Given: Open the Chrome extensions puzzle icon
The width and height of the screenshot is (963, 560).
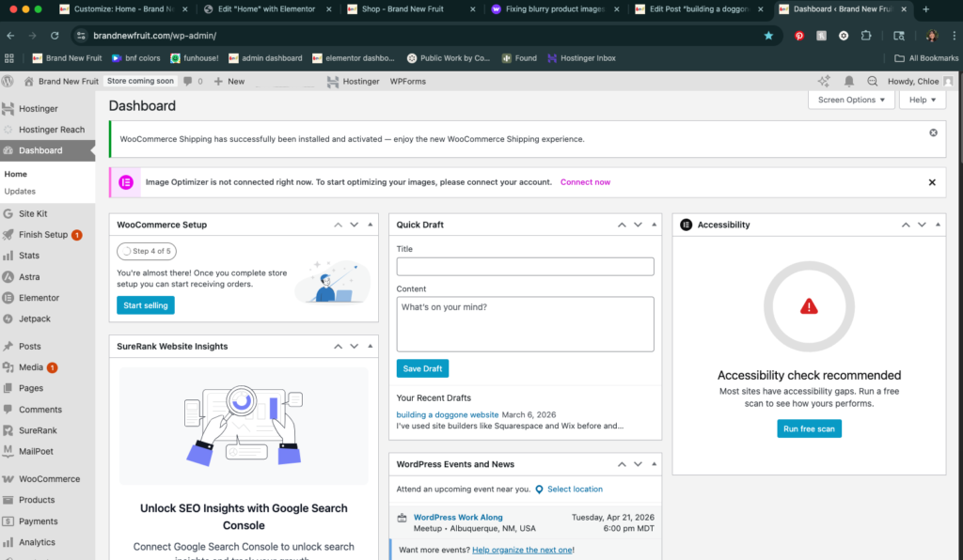Looking at the screenshot, I should tap(866, 36).
